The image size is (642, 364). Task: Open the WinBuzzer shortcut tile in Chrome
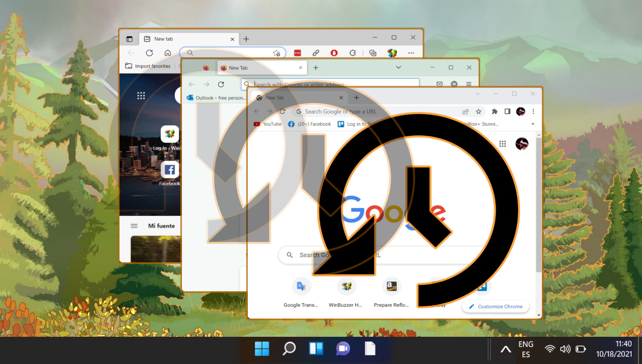tap(346, 292)
